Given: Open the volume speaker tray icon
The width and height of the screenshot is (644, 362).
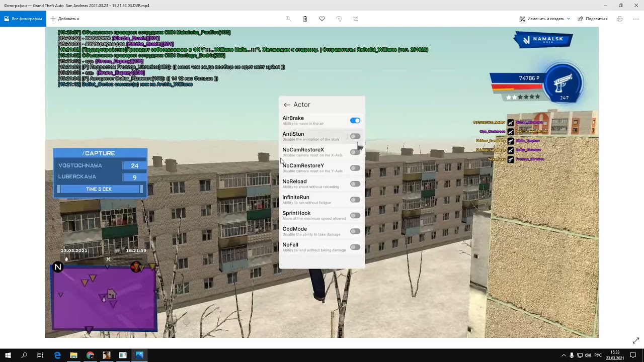Looking at the screenshot, I should [588, 355].
